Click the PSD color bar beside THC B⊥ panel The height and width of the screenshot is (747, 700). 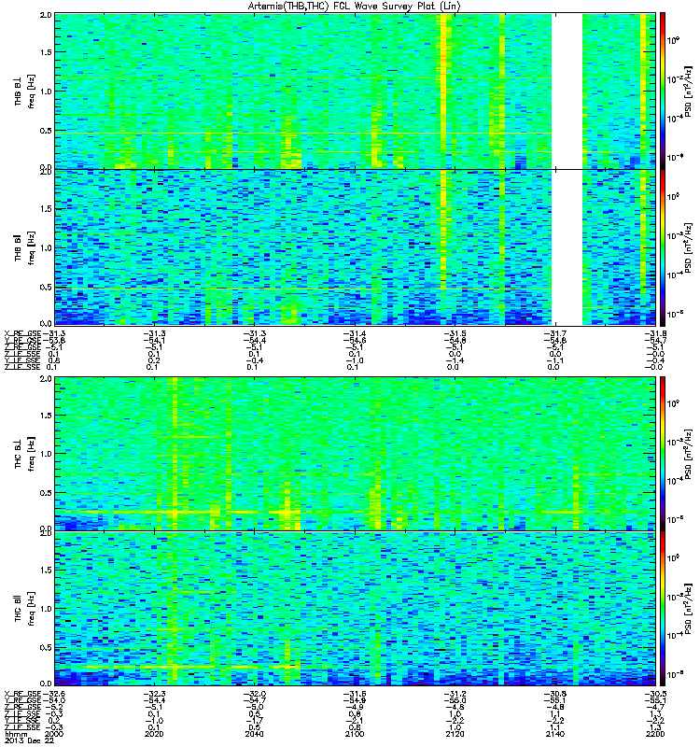coord(662,454)
